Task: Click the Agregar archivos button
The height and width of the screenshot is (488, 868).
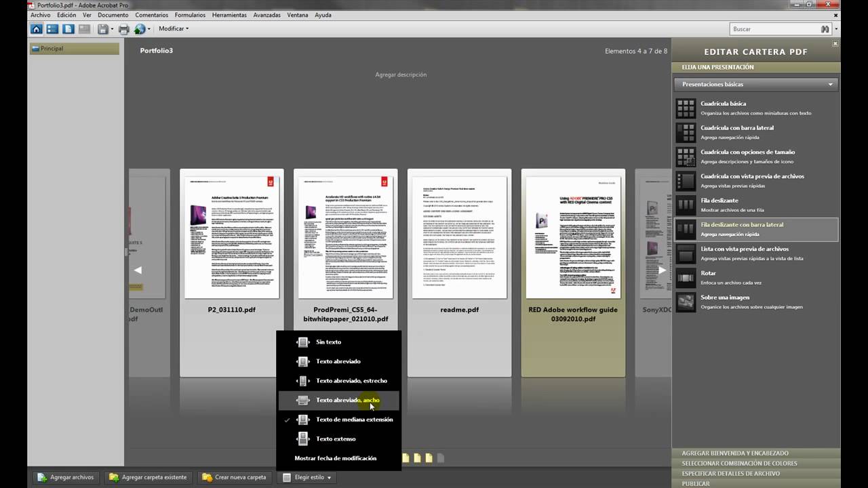Action: pos(65,477)
